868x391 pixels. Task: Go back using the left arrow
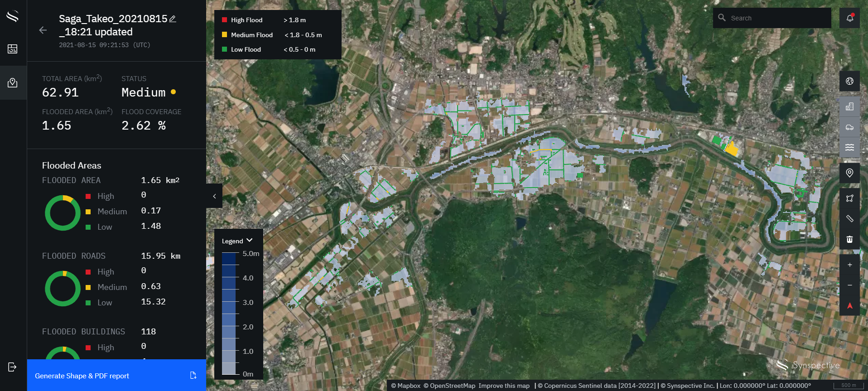pos(43,30)
